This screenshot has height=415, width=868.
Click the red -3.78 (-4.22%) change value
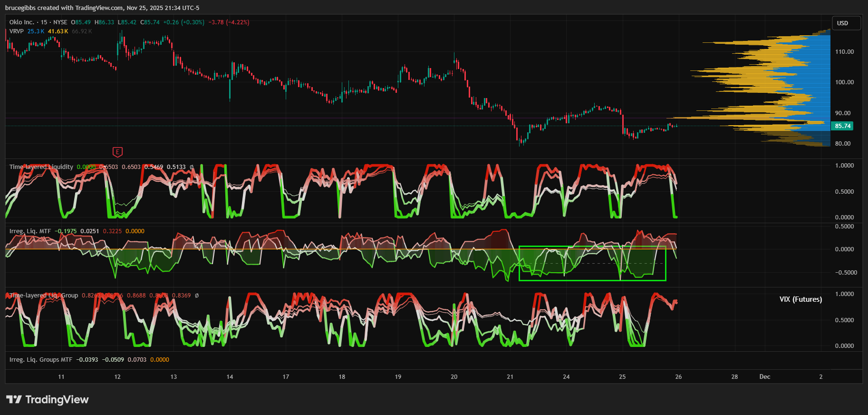[229, 22]
